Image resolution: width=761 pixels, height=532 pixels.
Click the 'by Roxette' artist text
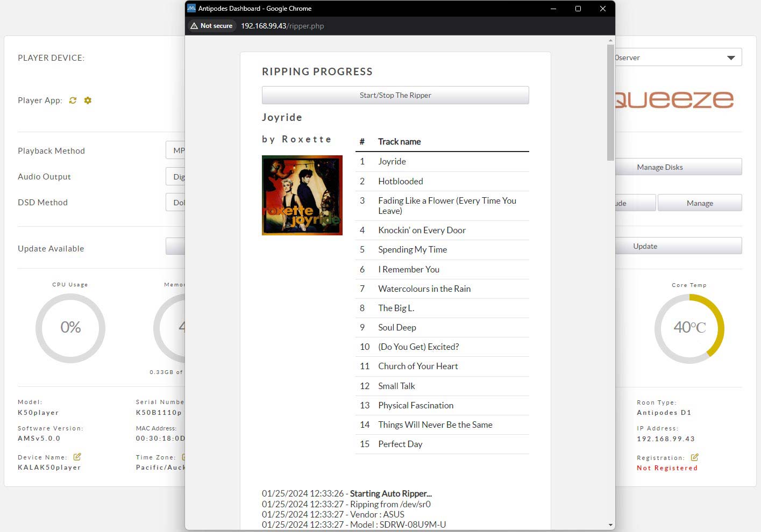296,139
